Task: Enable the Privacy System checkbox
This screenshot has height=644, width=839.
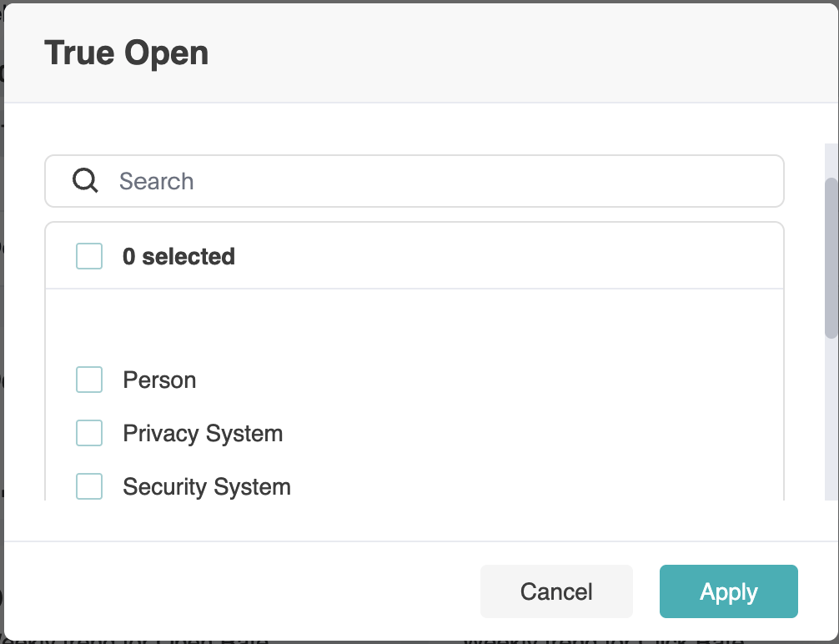Action: pyautogui.click(x=89, y=433)
